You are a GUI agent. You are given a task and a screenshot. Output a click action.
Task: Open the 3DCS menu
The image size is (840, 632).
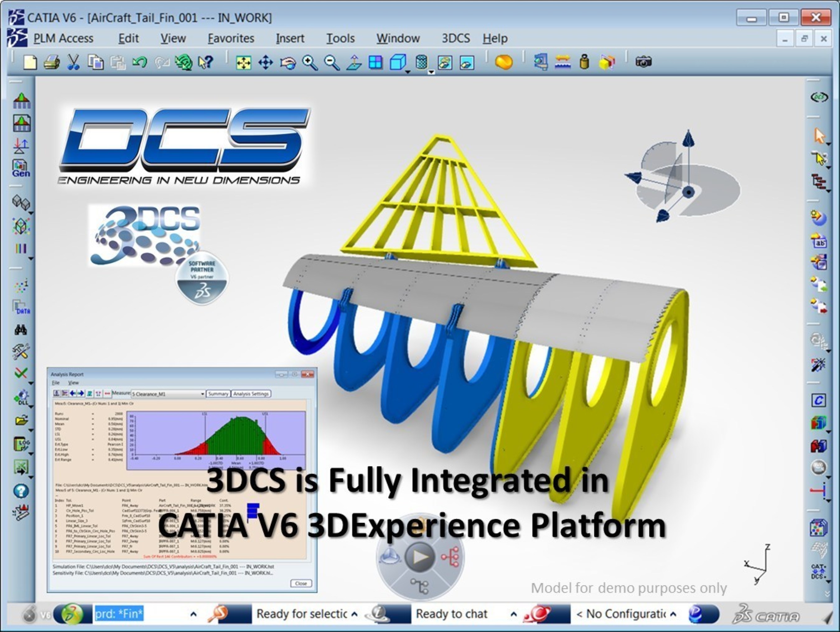[455, 38]
